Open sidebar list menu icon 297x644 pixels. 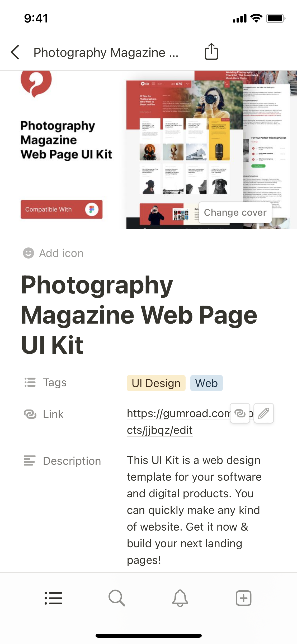[53, 598]
